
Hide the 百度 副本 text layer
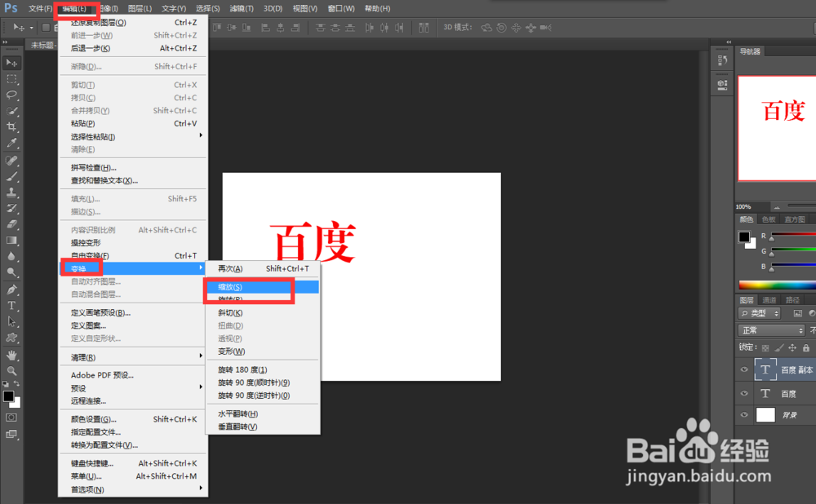(744, 369)
